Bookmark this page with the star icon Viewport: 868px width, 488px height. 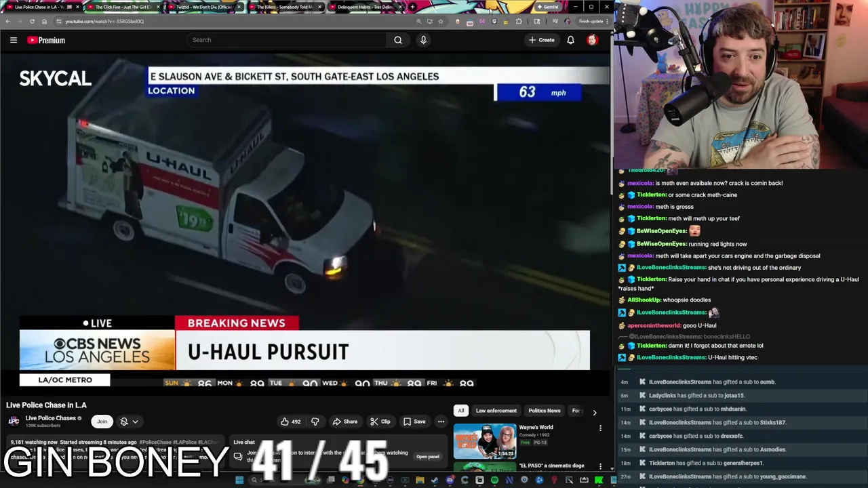tap(441, 21)
